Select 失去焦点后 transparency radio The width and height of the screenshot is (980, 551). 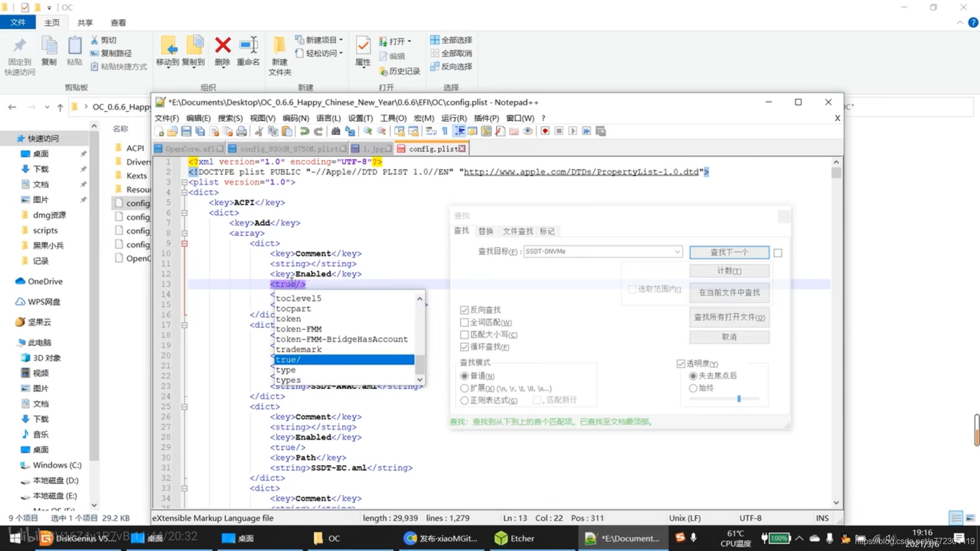click(x=693, y=376)
